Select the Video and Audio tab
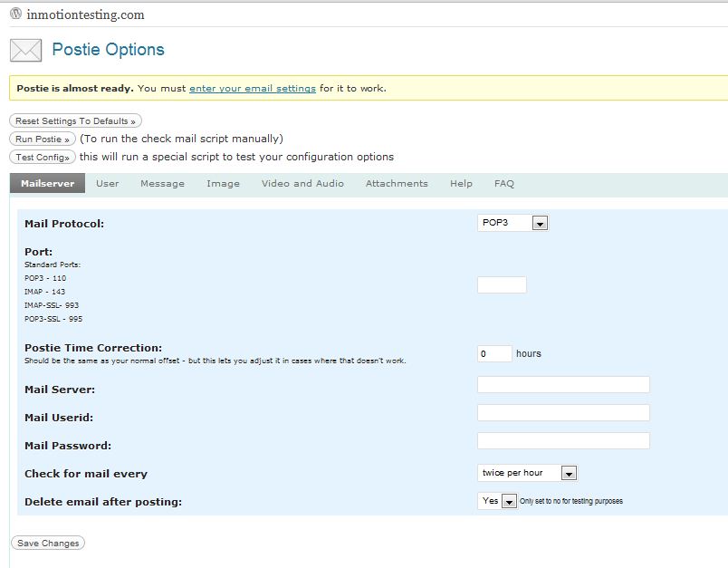 pos(302,183)
